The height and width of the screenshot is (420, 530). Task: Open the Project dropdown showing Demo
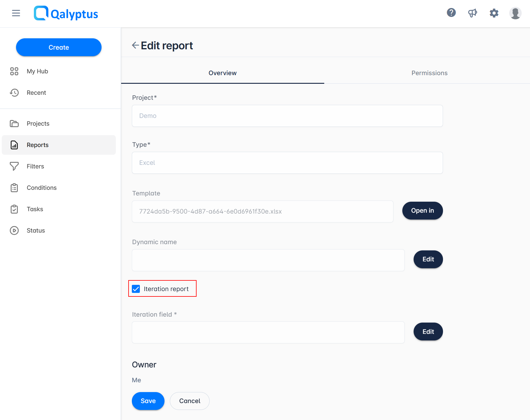point(287,116)
